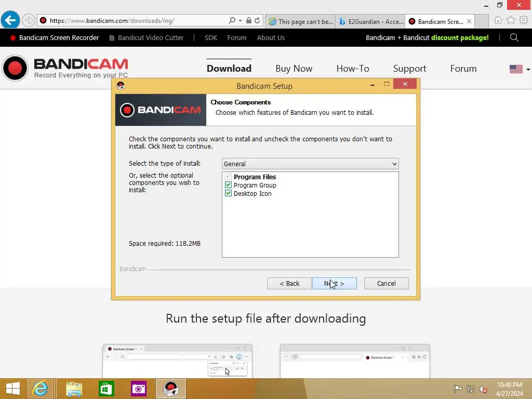This screenshot has height=399, width=532.
Task: Click the left setup tutorial thumbnail
Action: click(178, 361)
